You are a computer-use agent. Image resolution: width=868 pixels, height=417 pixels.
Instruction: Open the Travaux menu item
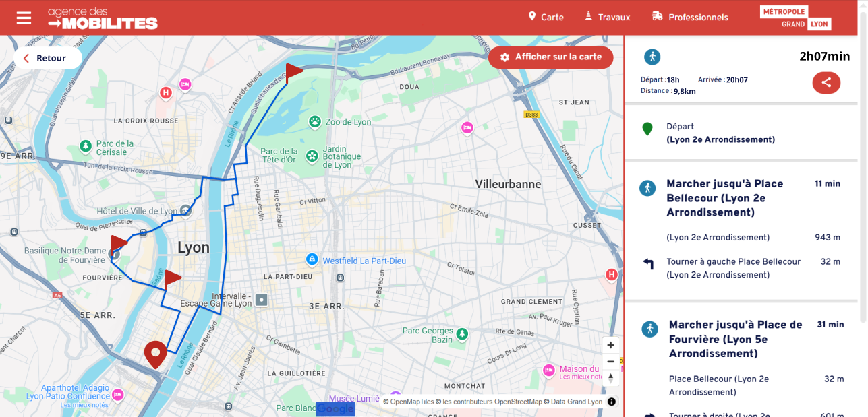tap(607, 18)
